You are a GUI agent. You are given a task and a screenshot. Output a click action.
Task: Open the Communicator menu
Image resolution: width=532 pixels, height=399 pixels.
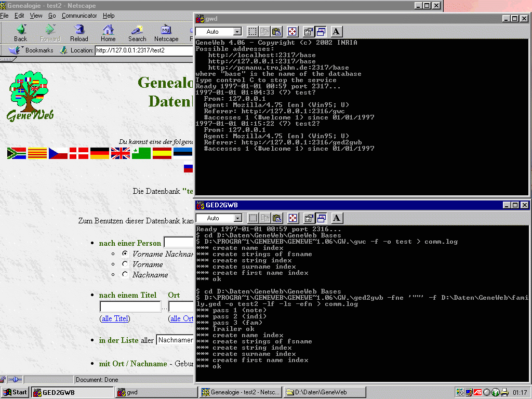79,16
